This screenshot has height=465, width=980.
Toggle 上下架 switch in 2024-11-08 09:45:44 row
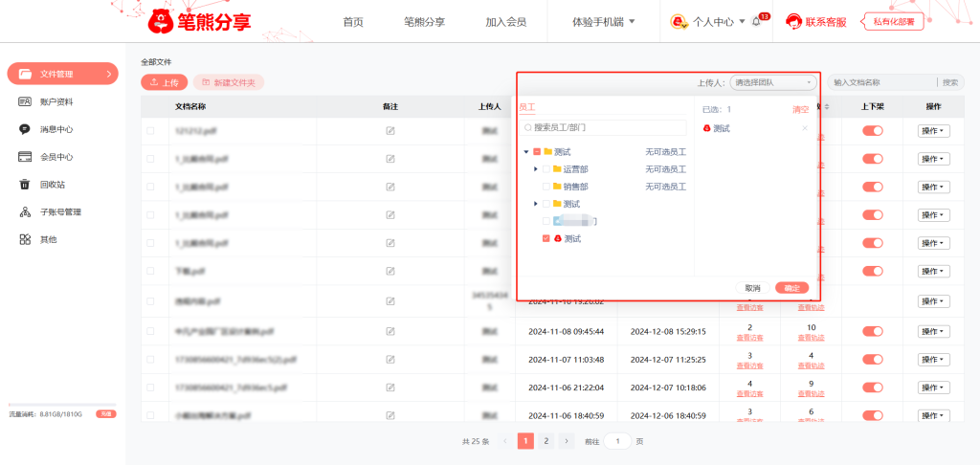pos(873,331)
